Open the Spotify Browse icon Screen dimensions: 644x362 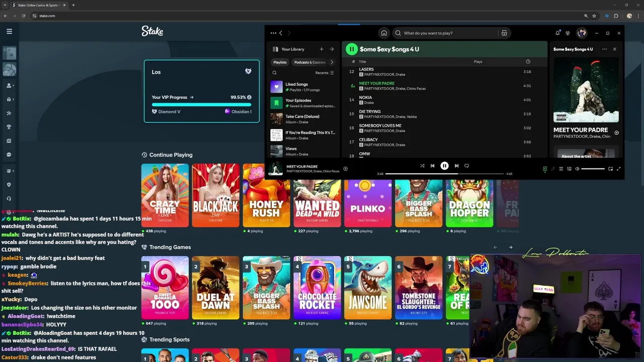click(x=504, y=33)
